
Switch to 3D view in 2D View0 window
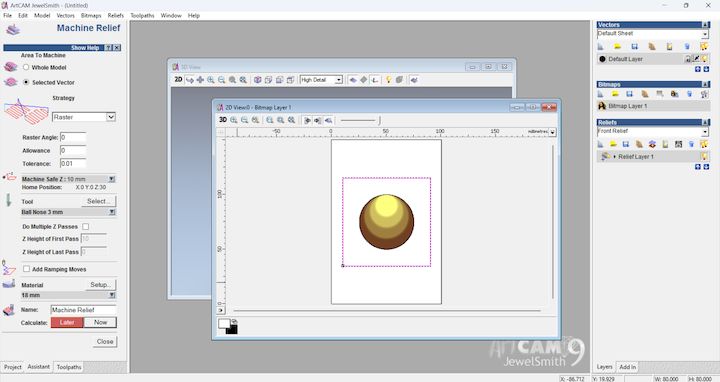point(223,120)
